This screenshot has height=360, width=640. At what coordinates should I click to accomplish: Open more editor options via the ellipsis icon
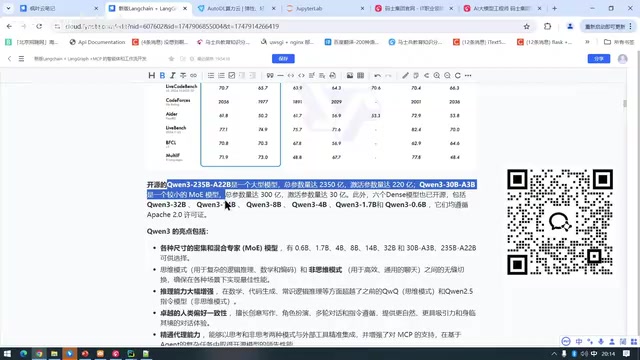coord(468,76)
